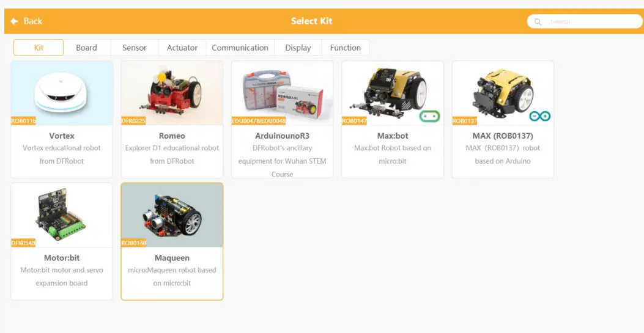The width and height of the screenshot is (644, 333).
Task: Click the ArduinounoR3 kit title
Action: (x=282, y=136)
